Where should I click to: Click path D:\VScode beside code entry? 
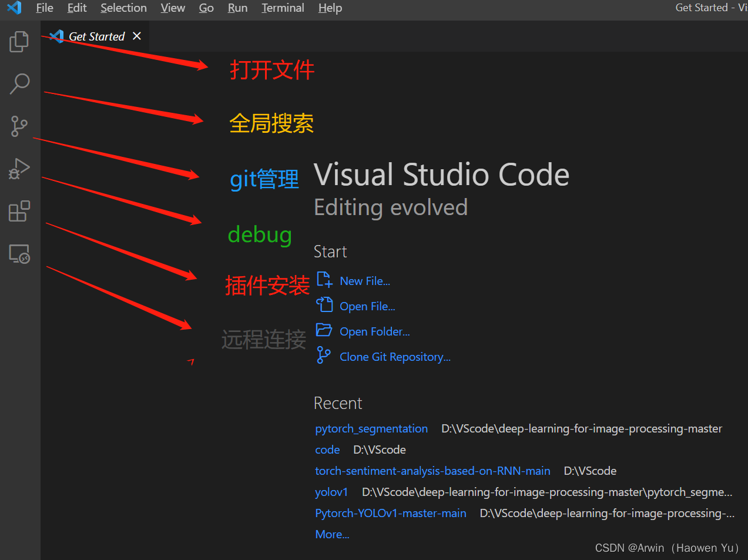point(380,450)
